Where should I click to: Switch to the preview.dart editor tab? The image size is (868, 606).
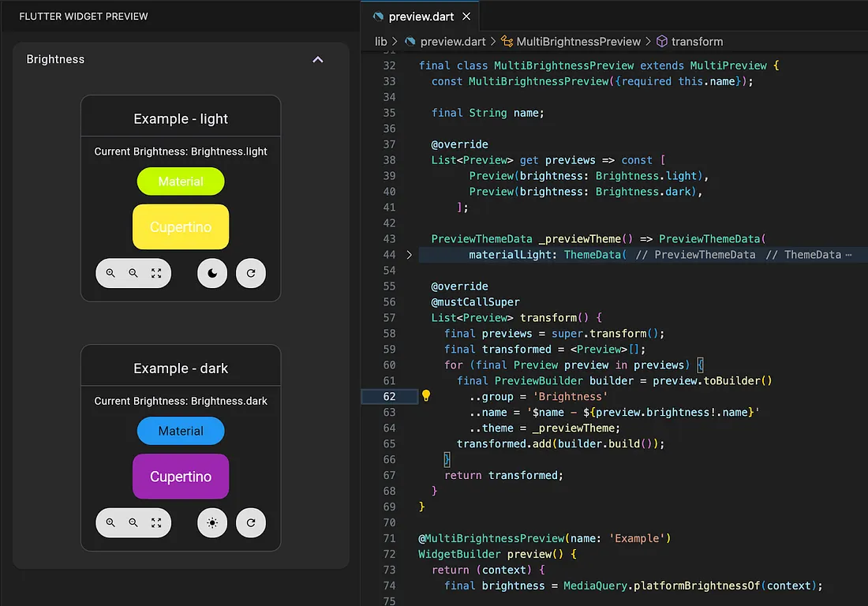point(420,15)
